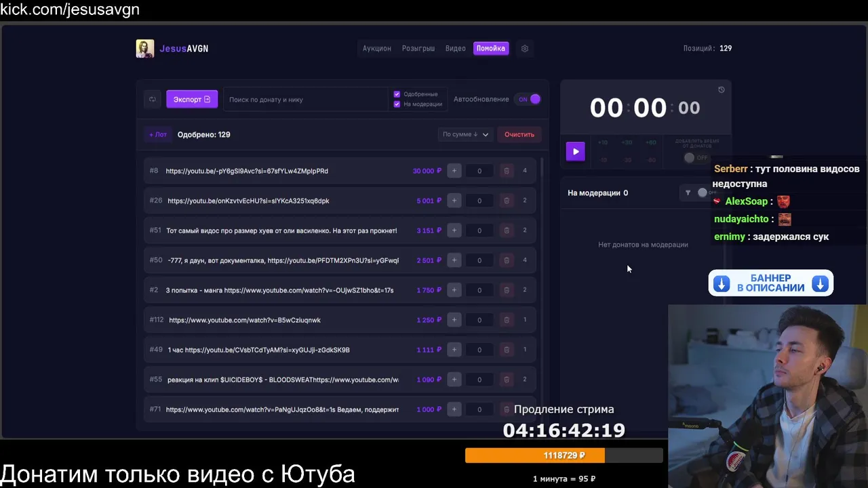Delete lot #112 with trash icon
This screenshot has width=868, height=488.
tap(507, 320)
